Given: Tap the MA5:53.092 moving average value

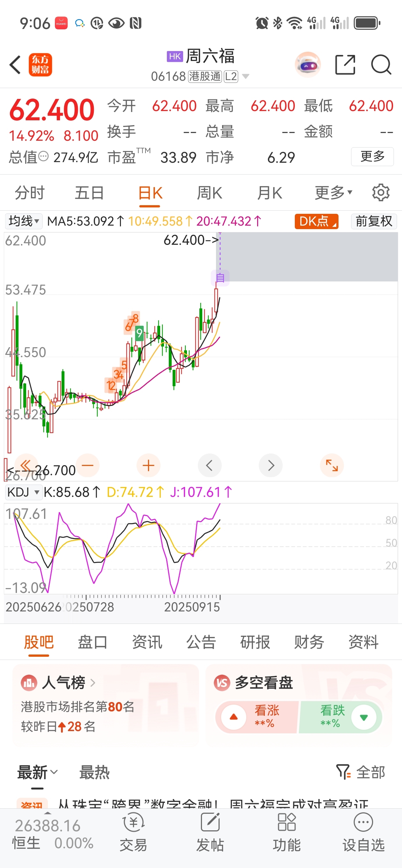Looking at the screenshot, I should coord(86,221).
